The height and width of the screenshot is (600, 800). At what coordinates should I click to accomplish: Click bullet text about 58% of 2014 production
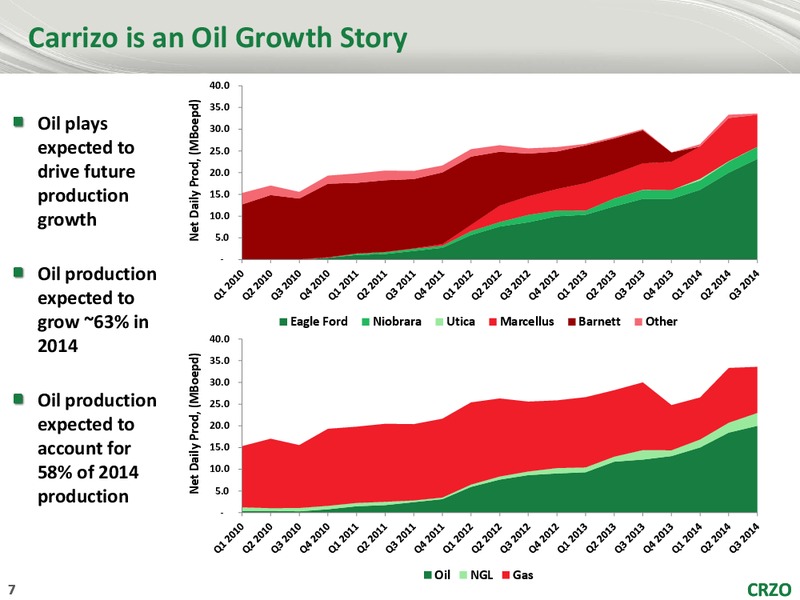pos(97,448)
